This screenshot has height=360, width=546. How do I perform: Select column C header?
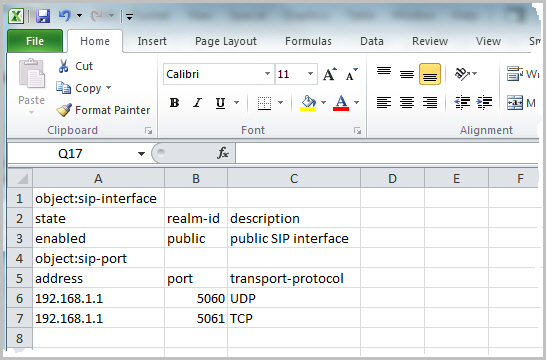(x=294, y=179)
